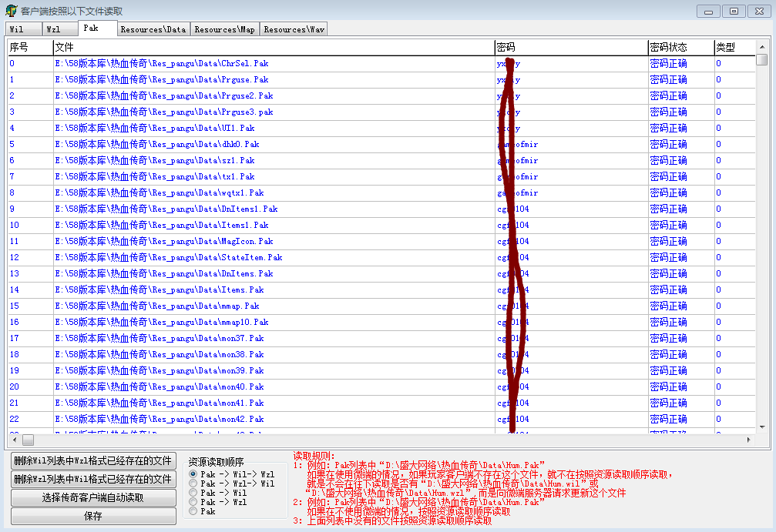The width and height of the screenshot is (776, 532).
Task: Click the vertical scrollbar thumb
Action: coord(762,60)
